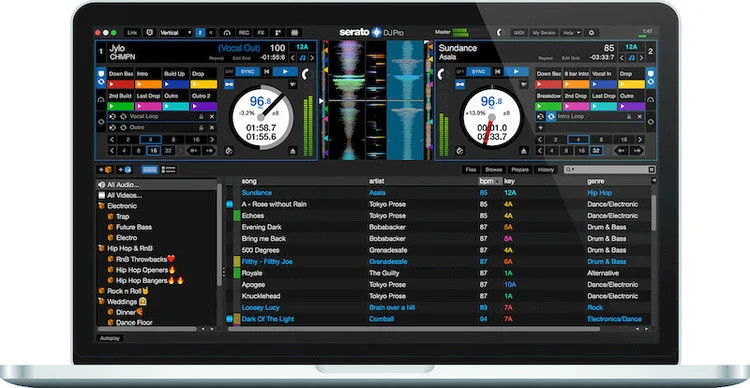
Task: Open the Vertical display mode dropdown
Action: coord(176,33)
